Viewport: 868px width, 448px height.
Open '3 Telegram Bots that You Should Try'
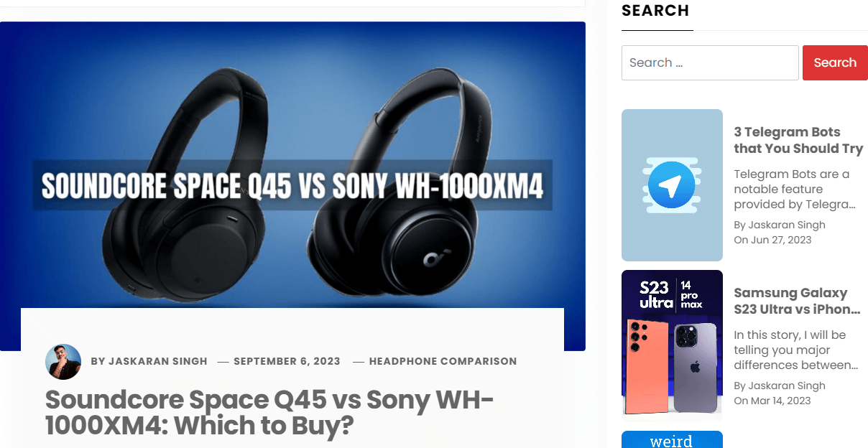(798, 140)
